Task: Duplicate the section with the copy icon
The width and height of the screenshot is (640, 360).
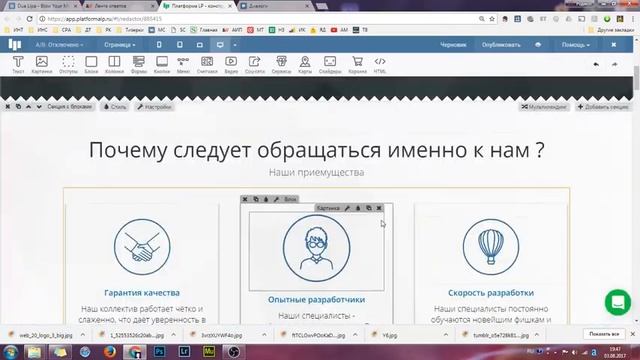Action: click(18, 107)
